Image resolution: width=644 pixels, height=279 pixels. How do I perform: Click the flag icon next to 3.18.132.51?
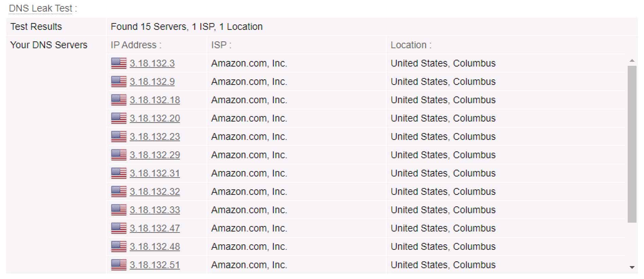click(119, 265)
